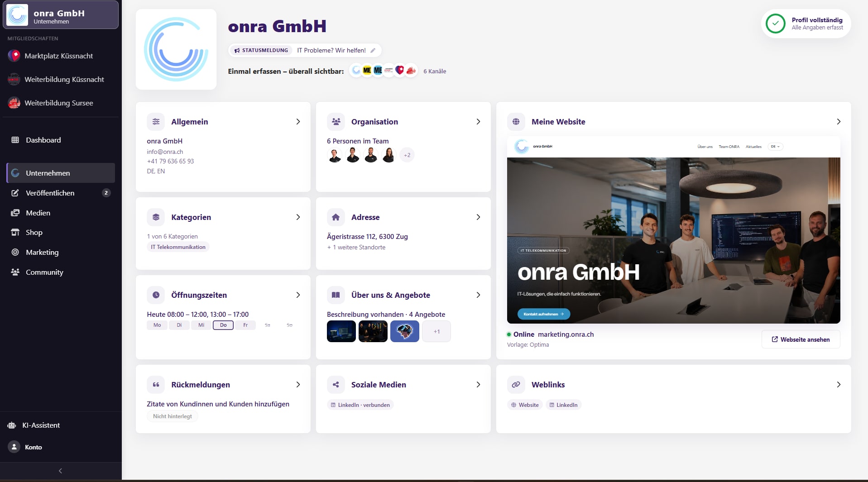Click the Soziale Medien share icon
Viewport: 868px width, 482px height.
[336, 385]
